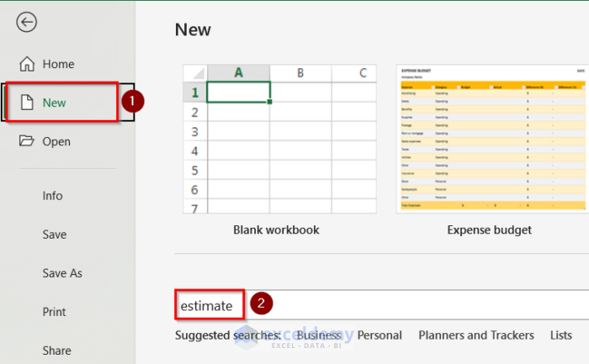Go to the Share option
The width and height of the screenshot is (589, 364).
(56, 351)
